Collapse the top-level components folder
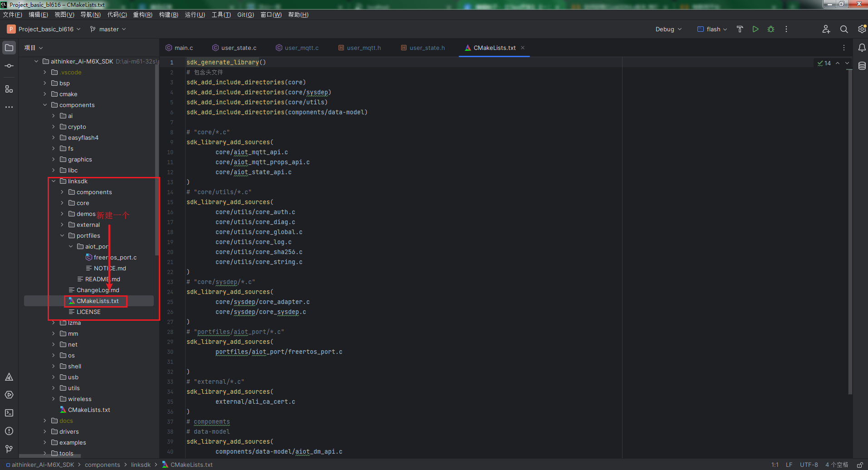868x470 pixels. coord(45,105)
